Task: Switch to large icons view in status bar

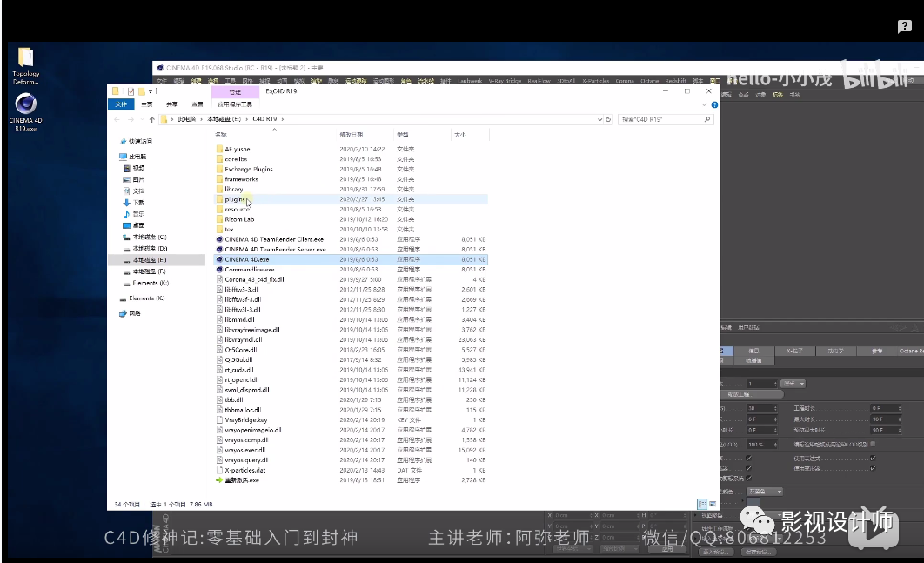Action: pos(713,504)
